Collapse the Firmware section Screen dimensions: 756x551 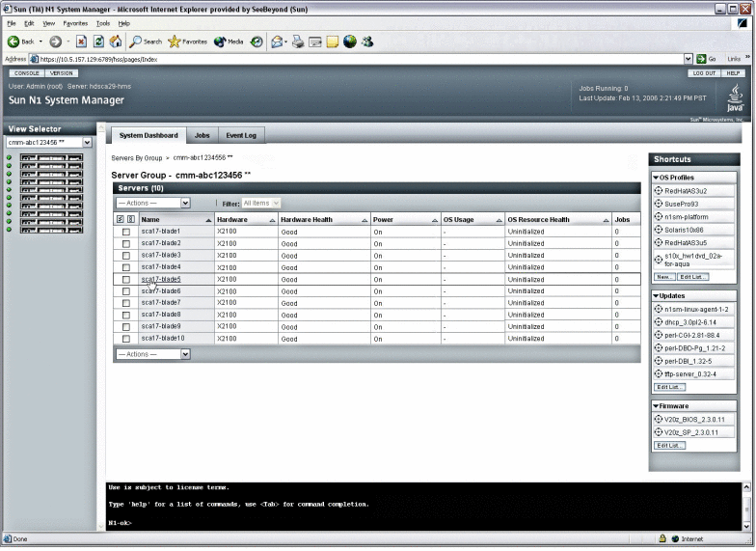[x=656, y=406]
